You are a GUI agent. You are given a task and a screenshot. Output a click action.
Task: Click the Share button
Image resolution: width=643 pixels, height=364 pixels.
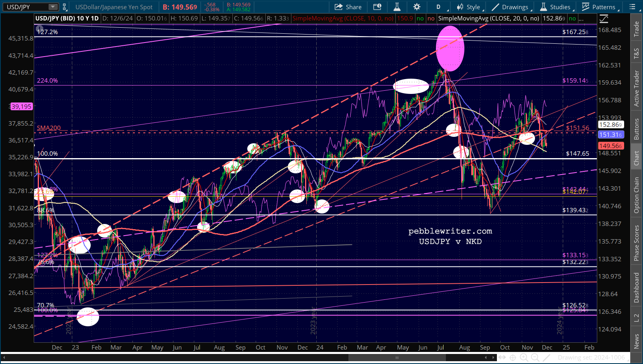(348, 7)
